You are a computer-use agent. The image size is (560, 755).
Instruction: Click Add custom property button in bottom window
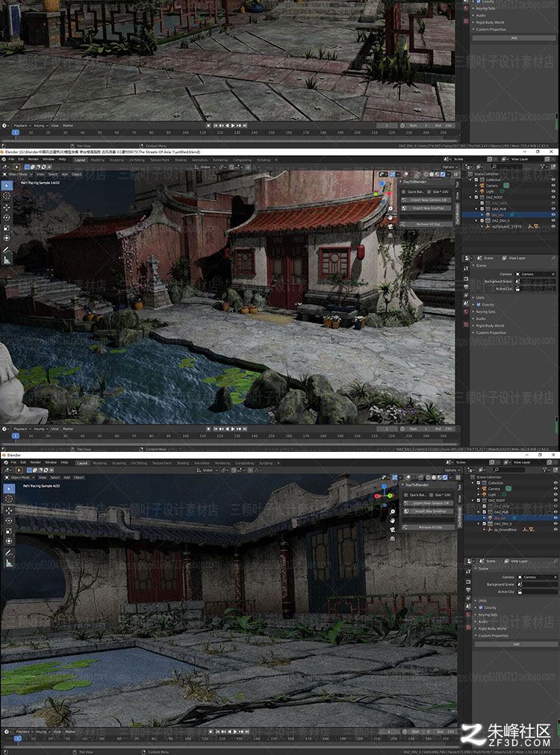(516, 644)
